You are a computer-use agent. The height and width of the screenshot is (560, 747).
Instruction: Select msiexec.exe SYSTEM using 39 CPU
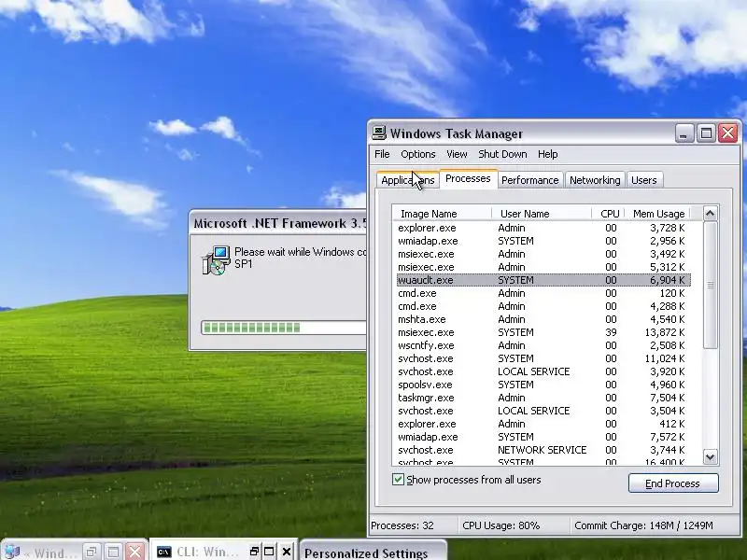pyautogui.click(x=543, y=332)
